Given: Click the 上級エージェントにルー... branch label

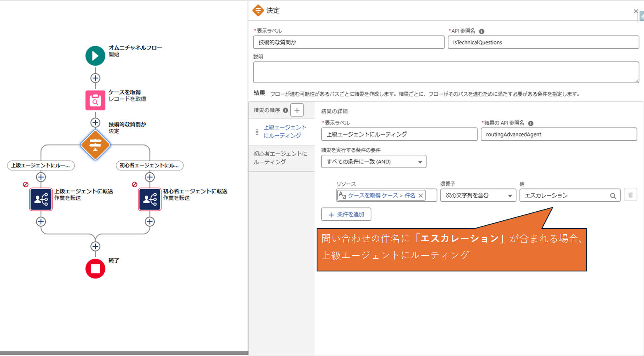Looking at the screenshot, I should tap(41, 165).
